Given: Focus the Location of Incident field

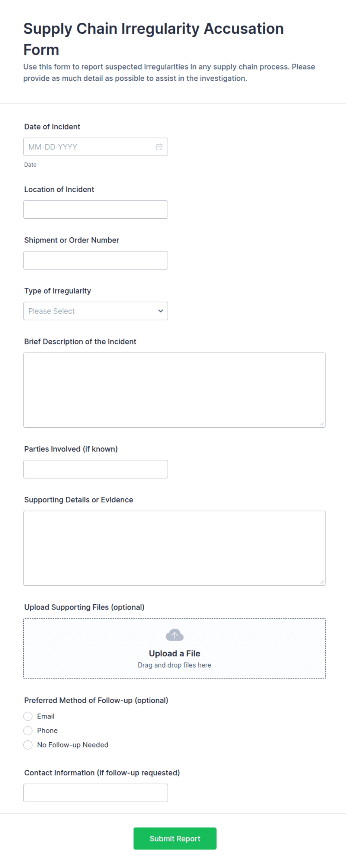Looking at the screenshot, I should tap(96, 209).
